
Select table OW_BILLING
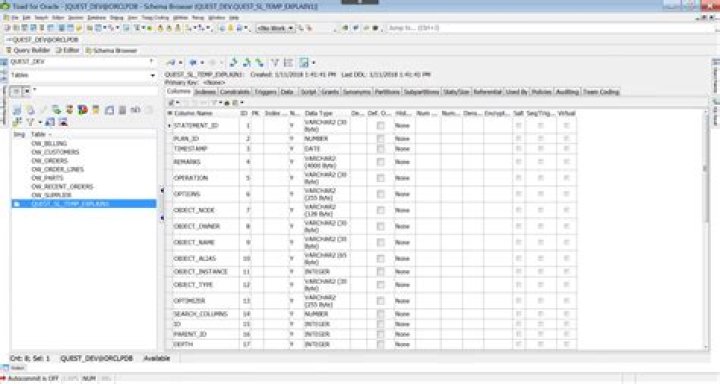pos(49,143)
